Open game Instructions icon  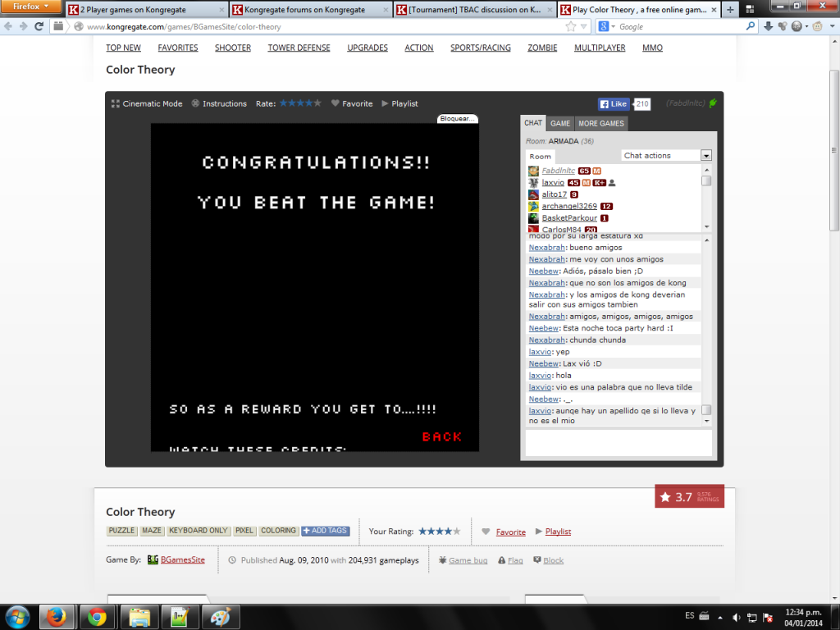click(x=195, y=103)
